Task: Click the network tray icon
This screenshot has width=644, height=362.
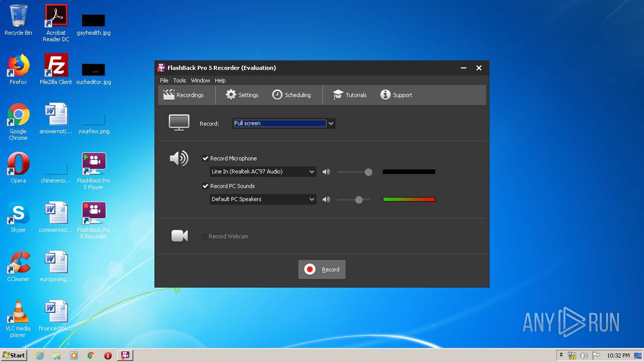Action: pyautogui.click(x=572, y=355)
